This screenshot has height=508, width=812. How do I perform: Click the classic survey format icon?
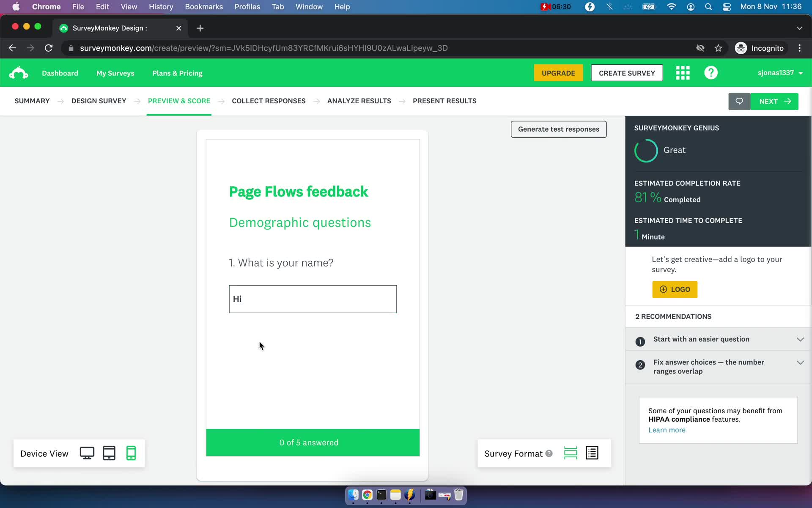pyautogui.click(x=592, y=453)
